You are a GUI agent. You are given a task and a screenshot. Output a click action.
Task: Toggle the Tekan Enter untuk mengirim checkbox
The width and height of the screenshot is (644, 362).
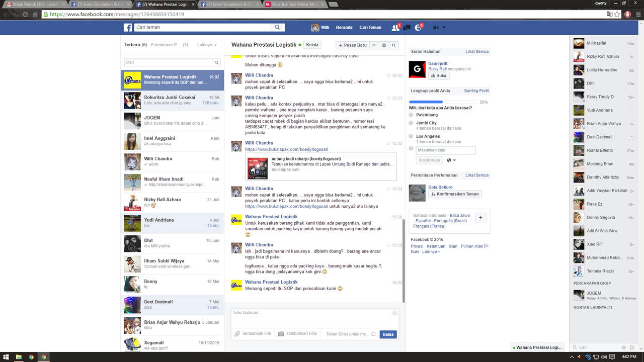pos(373,334)
